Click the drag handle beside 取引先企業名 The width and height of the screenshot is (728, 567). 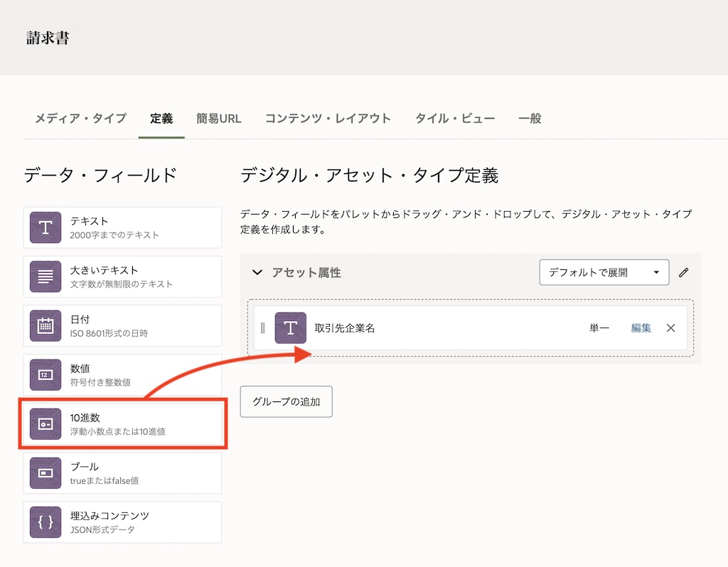pyautogui.click(x=263, y=328)
